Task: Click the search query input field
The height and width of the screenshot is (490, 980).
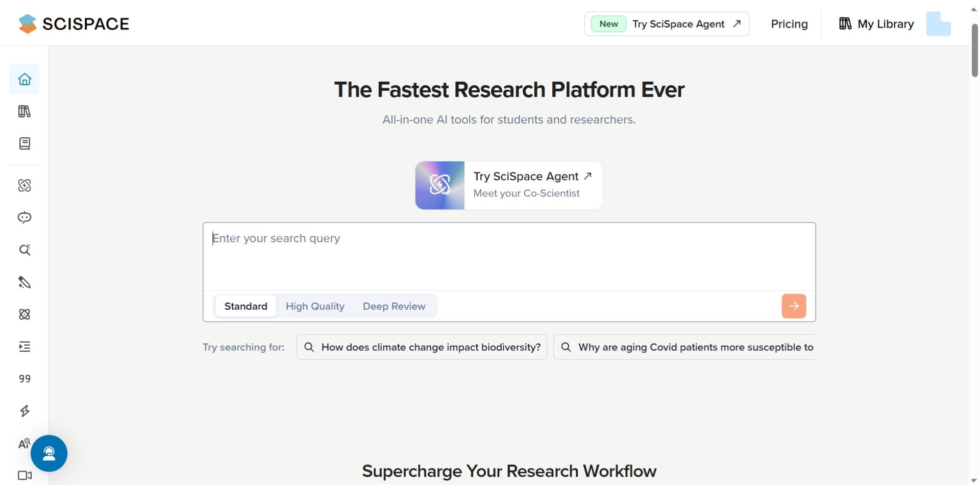Action: 509,255
